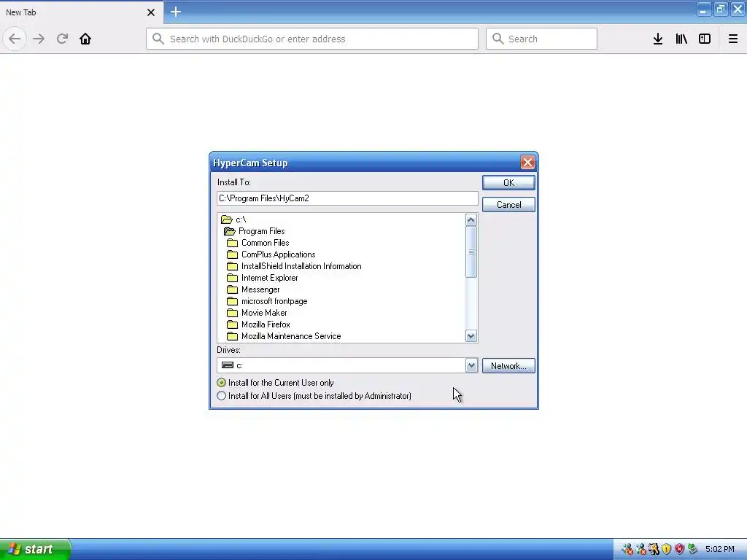The height and width of the screenshot is (560, 747).
Task: Close the New Tab tab
Action: click(150, 12)
